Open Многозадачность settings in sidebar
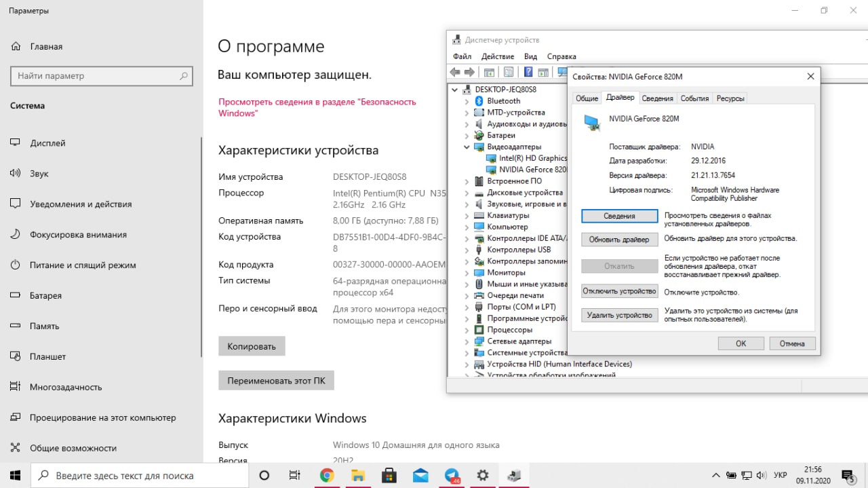Viewport: 868px width, 488px height. [66, 388]
